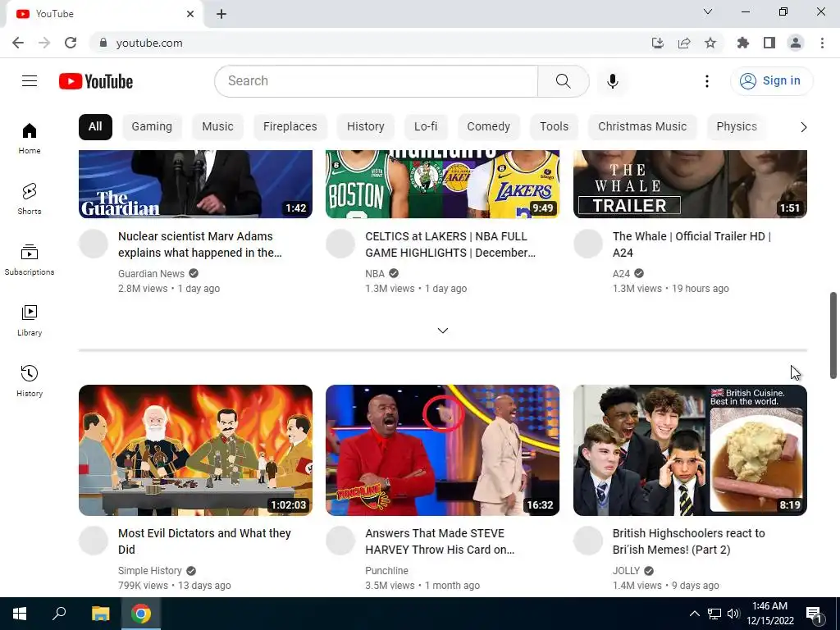Open the Chrome tab search dropdown arrow
840x630 pixels.
coord(708,11)
